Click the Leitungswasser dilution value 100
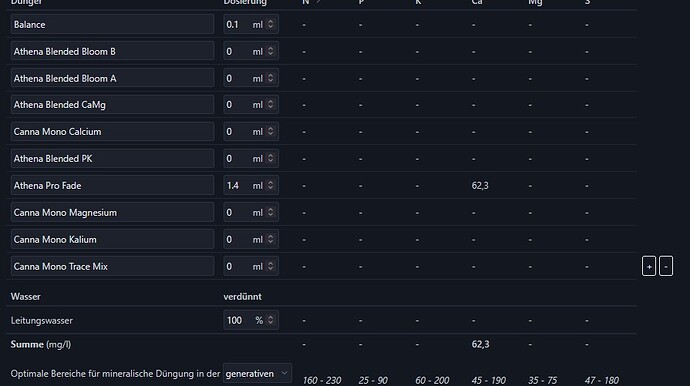Image resolution: width=690 pixels, height=386 pixels. coord(235,320)
